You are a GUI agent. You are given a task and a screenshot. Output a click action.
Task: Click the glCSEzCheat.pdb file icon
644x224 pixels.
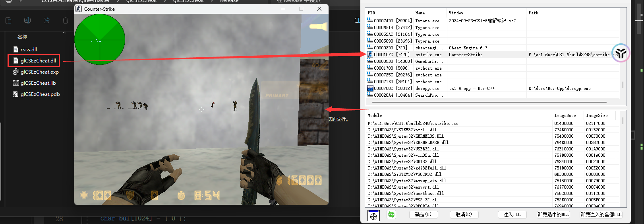[16, 94]
